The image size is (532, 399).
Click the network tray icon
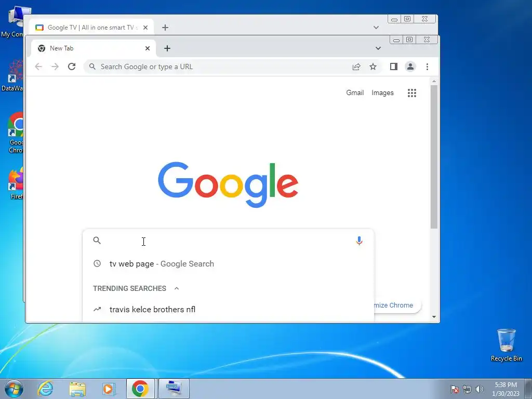467,389
